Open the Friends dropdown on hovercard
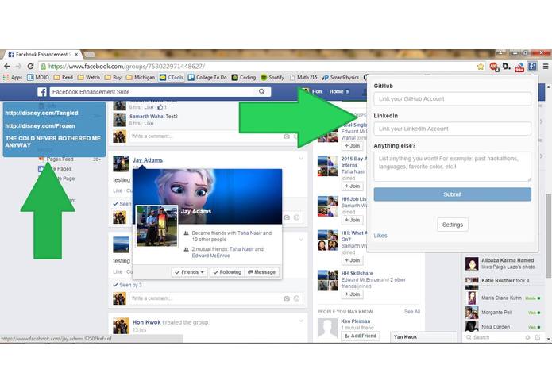 point(189,272)
